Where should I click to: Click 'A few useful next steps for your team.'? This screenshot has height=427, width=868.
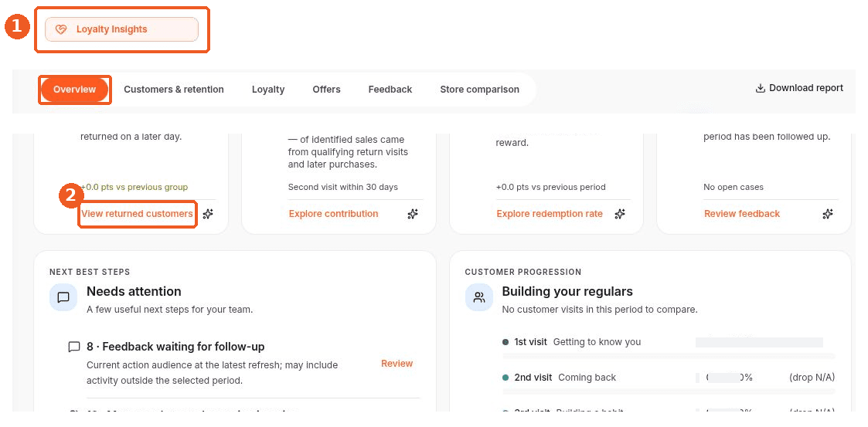(169, 310)
